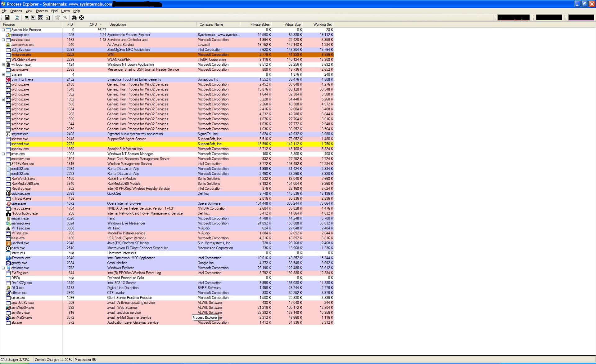Click the Refresh Now toolbar icon
Viewport: 596px width, 364px height.
(17, 18)
